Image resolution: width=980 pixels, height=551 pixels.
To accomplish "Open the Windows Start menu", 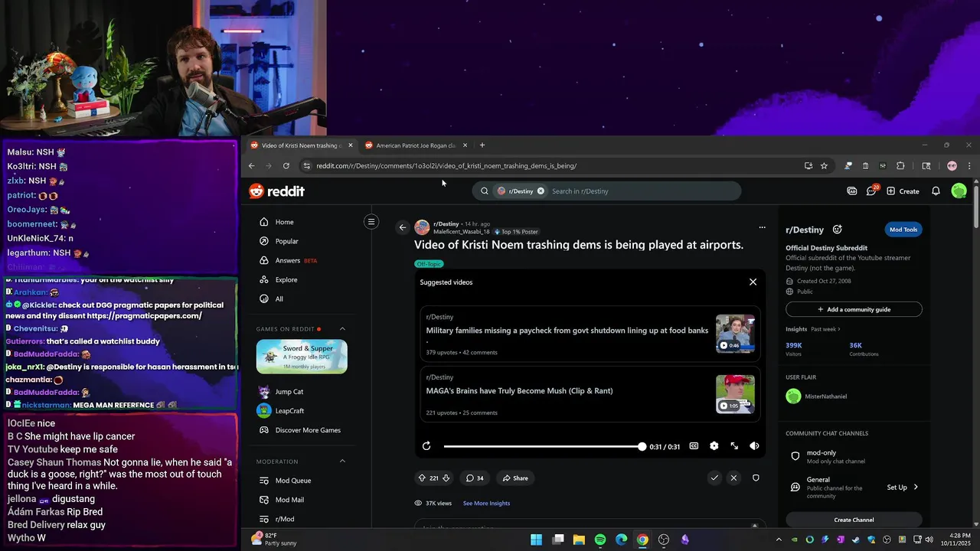I will pyautogui.click(x=537, y=540).
